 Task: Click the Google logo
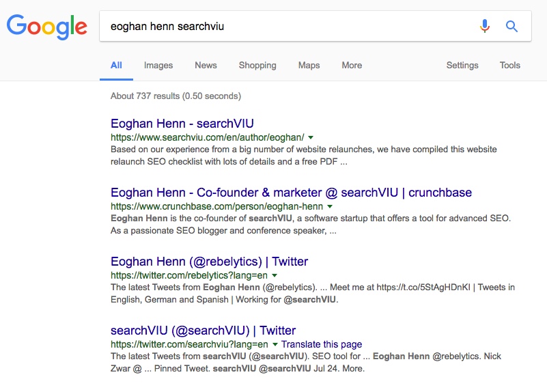[x=46, y=27]
